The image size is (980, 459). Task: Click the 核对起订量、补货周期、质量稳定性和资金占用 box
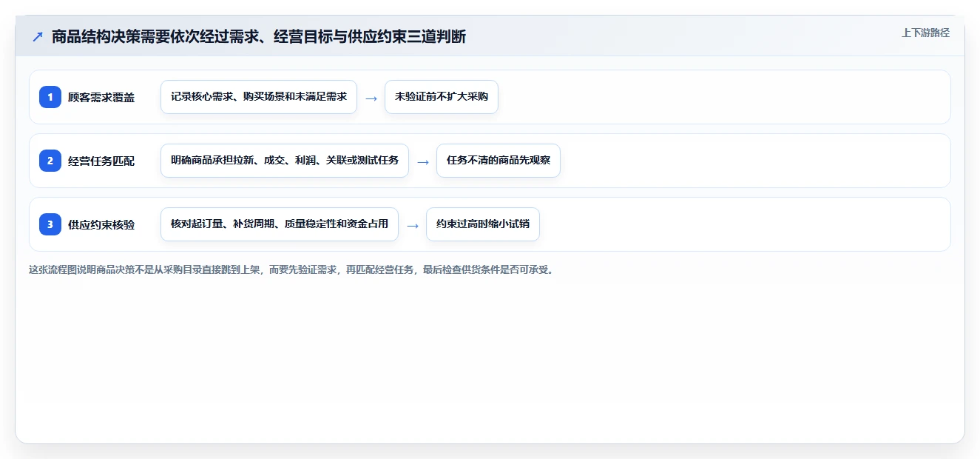pyautogui.click(x=280, y=224)
